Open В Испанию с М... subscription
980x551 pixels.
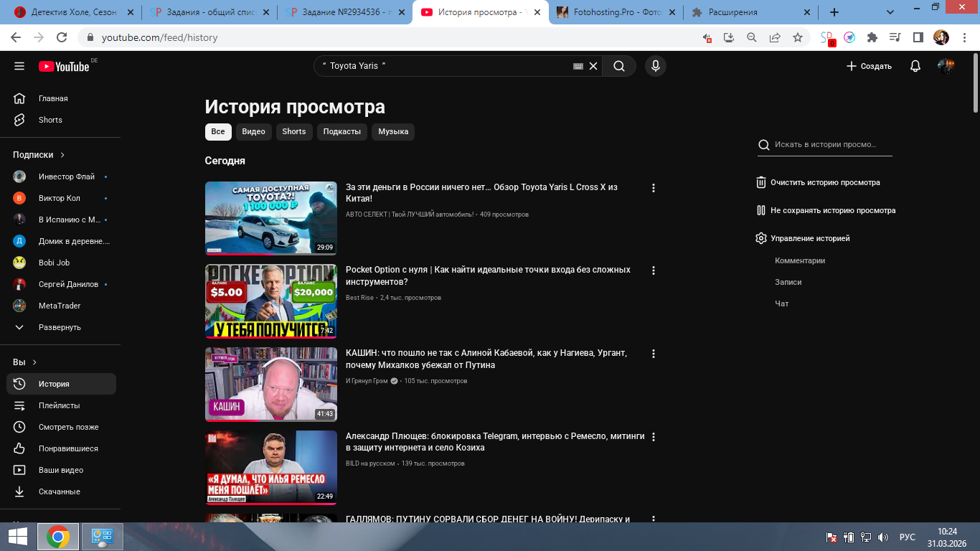point(61,220)
